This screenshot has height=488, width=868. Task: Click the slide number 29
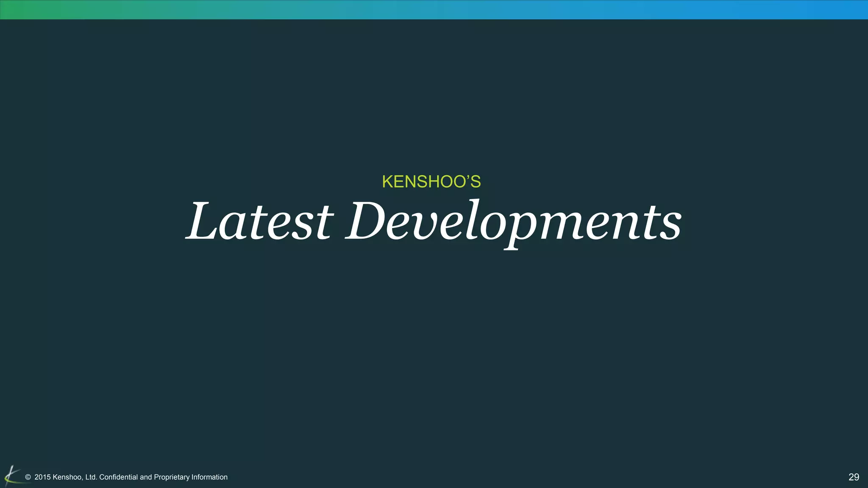(854, 477)
